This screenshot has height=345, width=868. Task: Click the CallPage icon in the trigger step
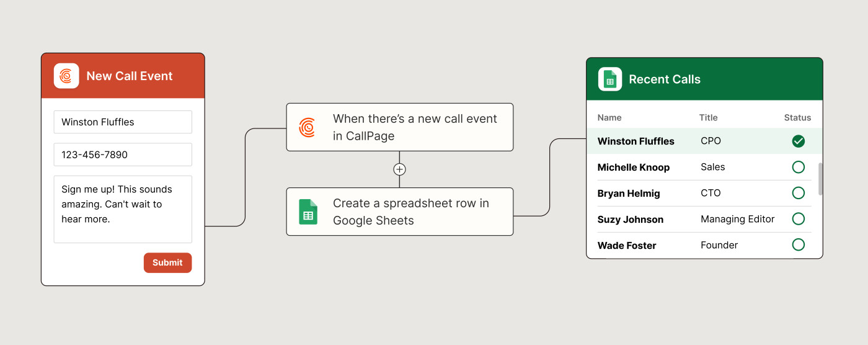pyautogui.click(x=308, y=127)
